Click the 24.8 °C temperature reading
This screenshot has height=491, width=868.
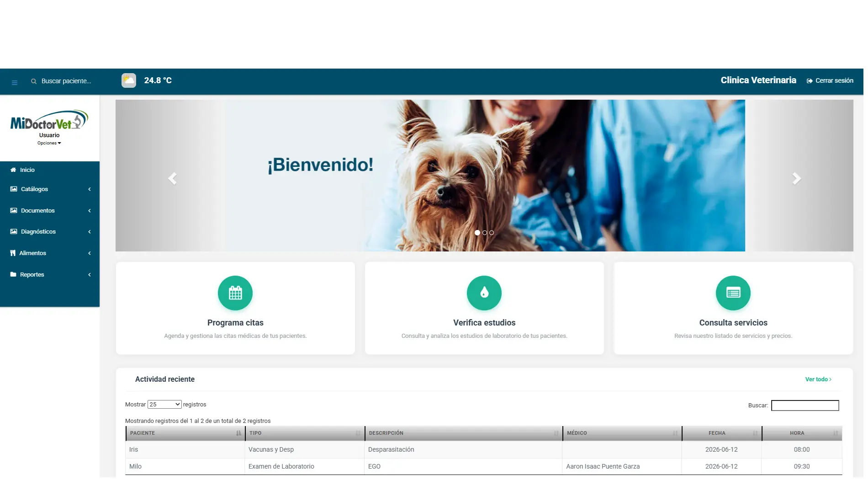(158, 80)
